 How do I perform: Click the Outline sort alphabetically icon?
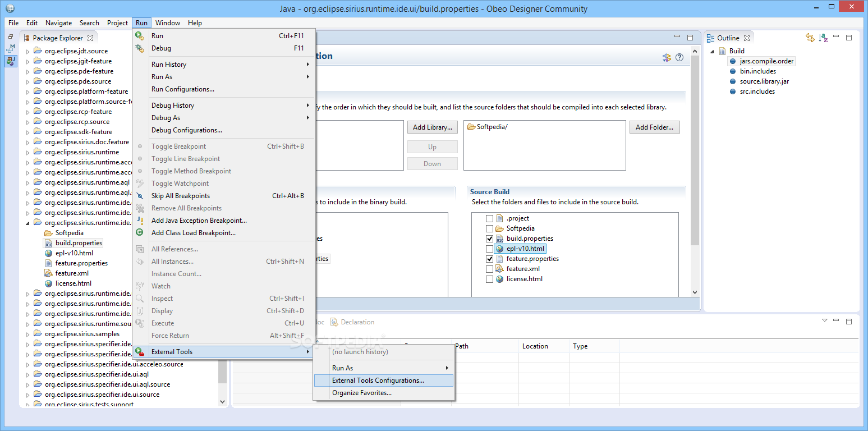pos(823,38)
